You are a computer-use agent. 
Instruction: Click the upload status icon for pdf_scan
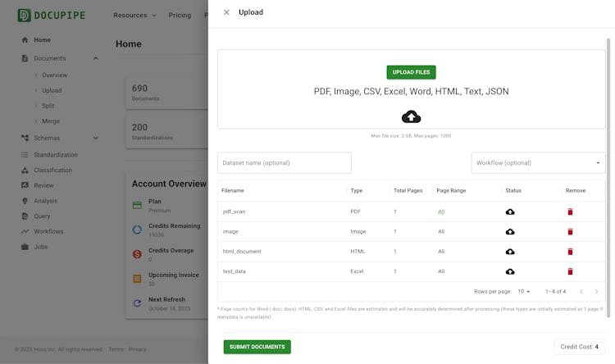[x=510, y=212]
